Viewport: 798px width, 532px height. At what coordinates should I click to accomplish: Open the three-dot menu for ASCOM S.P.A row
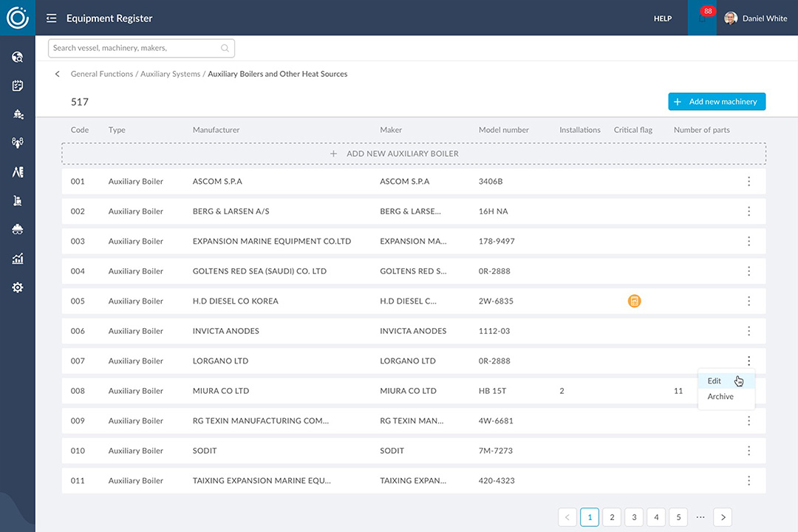[748, 181]
